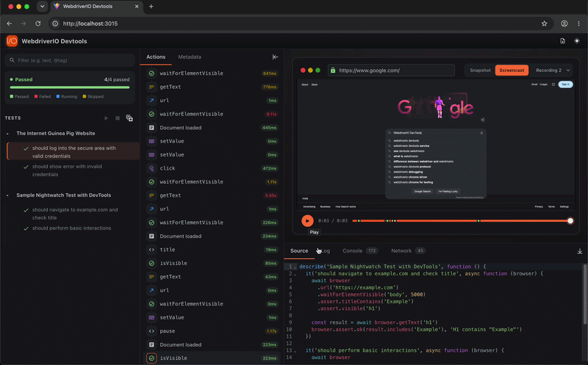Fold code at line 1 arrow
The width and height of the screenshot is (588, 365).
click(295, 267)
